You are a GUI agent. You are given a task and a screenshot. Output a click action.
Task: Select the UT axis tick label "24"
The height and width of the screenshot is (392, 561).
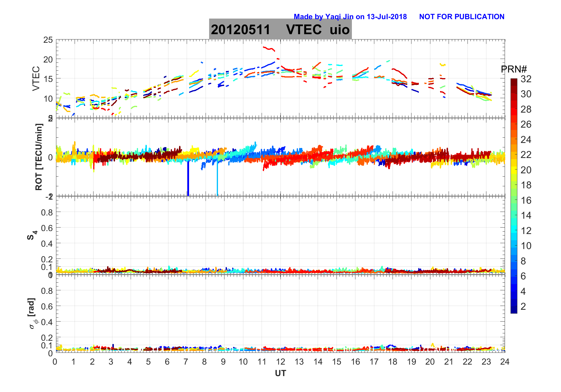(505, 362)
